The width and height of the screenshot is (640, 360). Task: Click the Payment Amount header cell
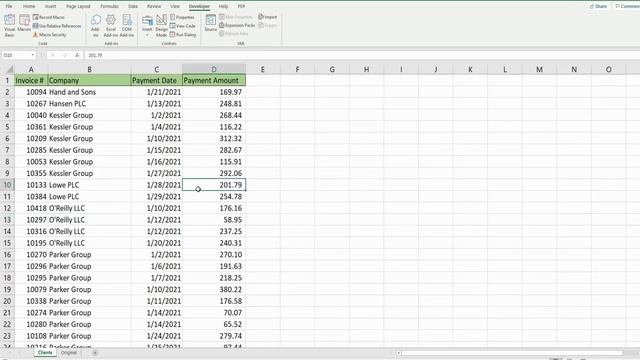[214, 80]
